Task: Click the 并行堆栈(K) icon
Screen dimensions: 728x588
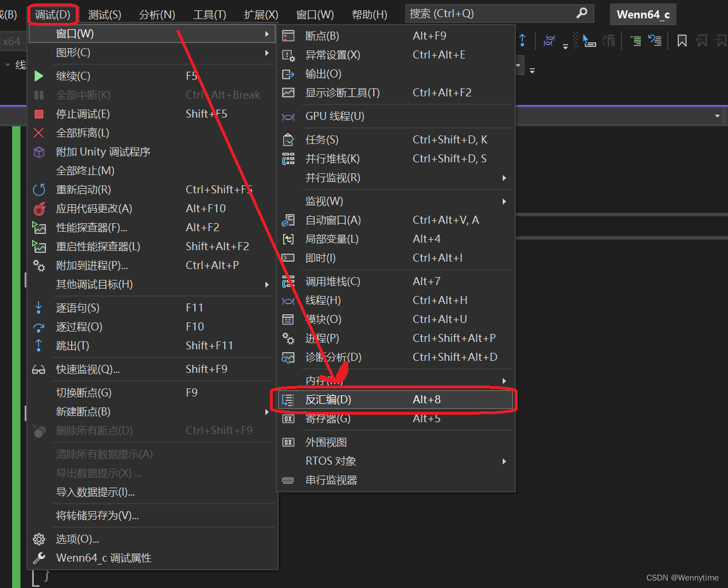Action: pyautogui.click(x=288, y=159)
